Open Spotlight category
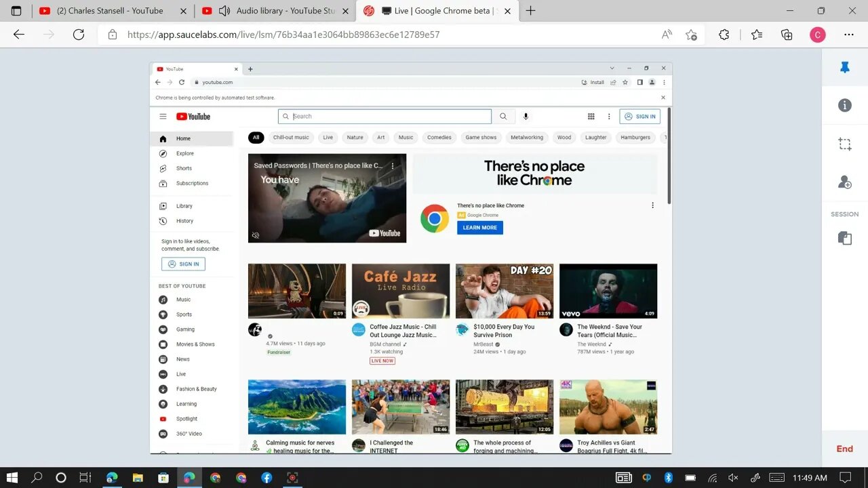 193,419
